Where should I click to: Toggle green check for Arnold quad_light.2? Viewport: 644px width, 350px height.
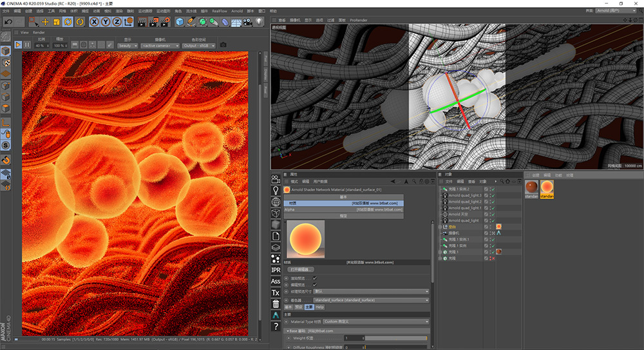[493, 202]
